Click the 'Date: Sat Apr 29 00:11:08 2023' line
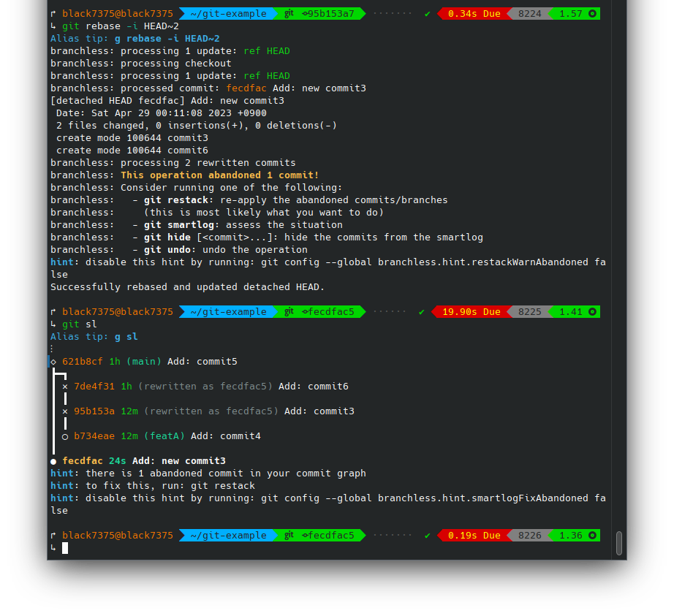Screen dimensions: 674x616 162,113
